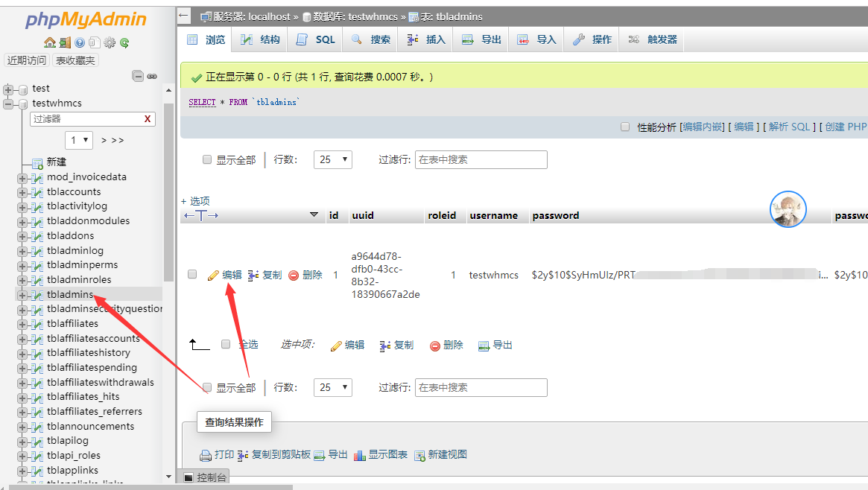Click the print icon in query results operations
The image size is (868, 490).
(206, 455)
